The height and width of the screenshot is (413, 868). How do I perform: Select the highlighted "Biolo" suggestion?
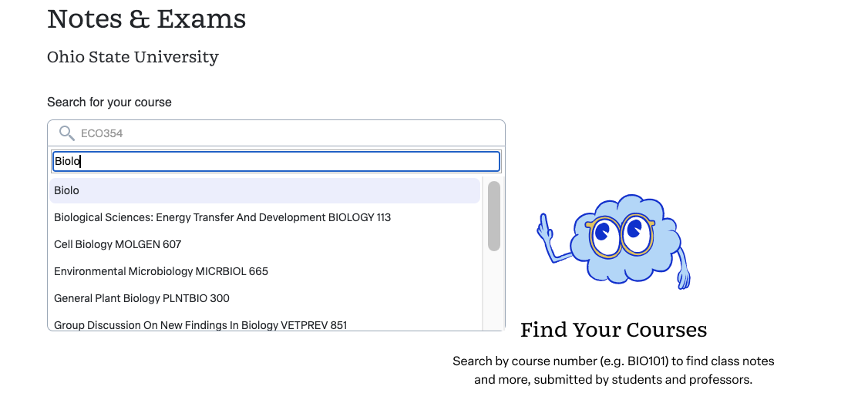pyautogui.click(x=264, y=190)
